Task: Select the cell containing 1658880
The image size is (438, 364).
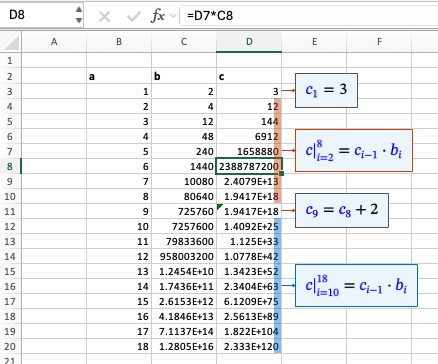Action: [249, 151]
